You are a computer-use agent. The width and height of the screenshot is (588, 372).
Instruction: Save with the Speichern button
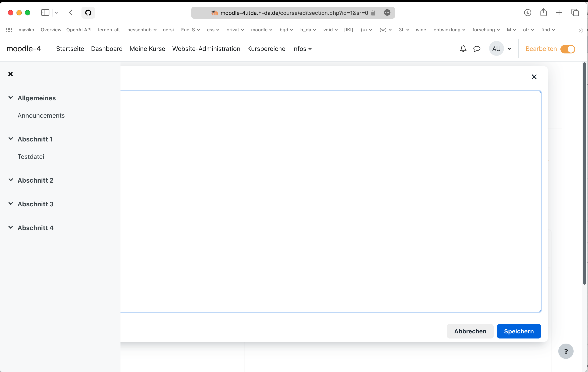click(x=519, y=331)
